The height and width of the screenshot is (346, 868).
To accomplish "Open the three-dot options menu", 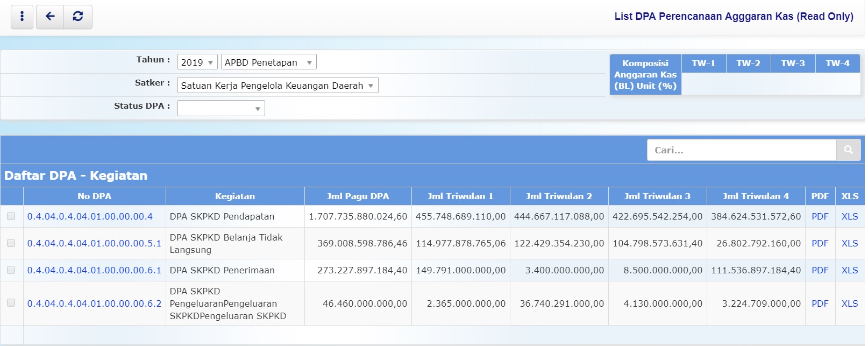I will click(x=22, y=17).
